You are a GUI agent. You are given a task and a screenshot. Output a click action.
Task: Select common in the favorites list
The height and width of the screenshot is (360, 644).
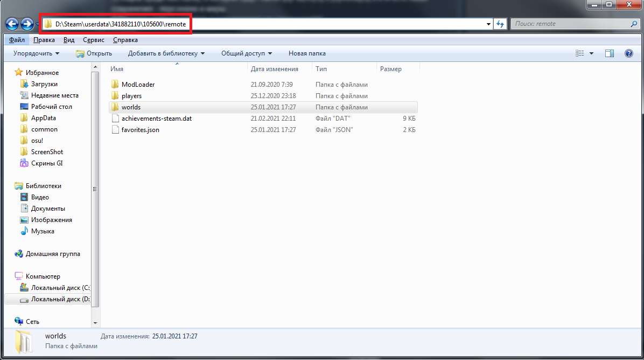(44, 129)
